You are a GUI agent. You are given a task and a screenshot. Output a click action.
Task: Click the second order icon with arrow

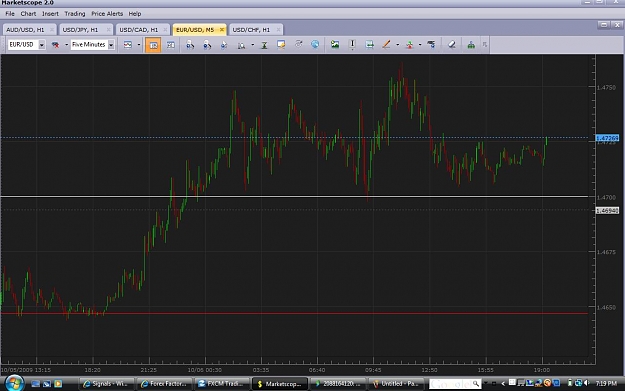[x=207, y=45]
